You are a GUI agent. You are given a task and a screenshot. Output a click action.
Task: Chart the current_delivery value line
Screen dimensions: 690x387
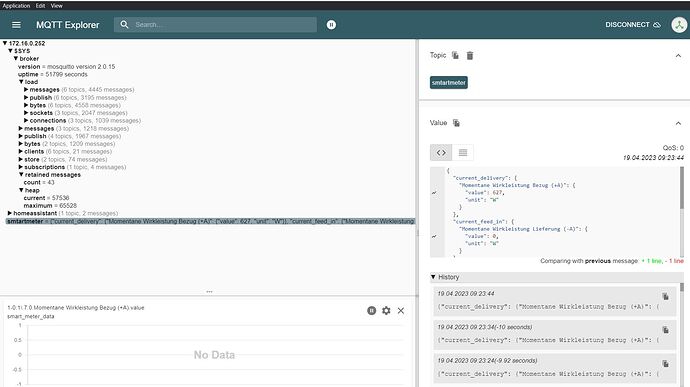click(x=434, y=192)
